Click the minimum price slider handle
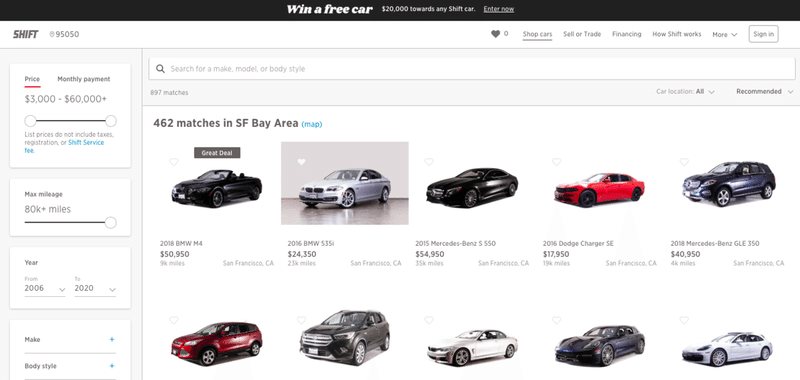 31,121
